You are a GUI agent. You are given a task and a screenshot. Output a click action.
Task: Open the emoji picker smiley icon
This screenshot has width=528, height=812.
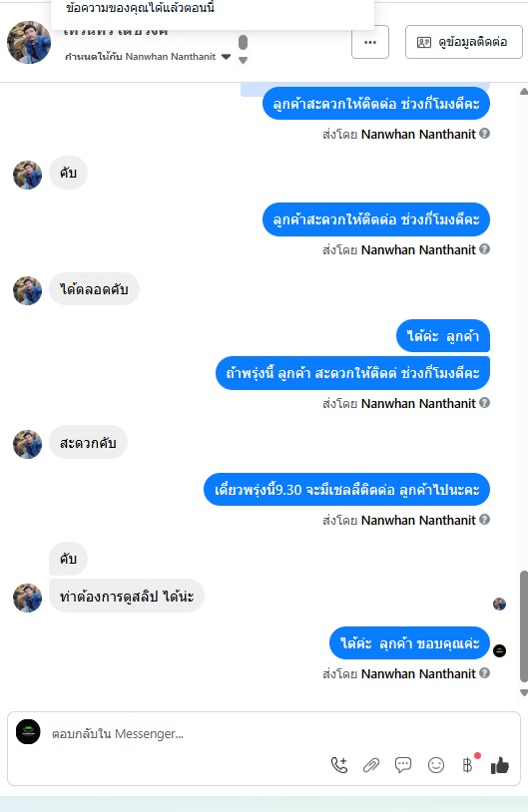click(x=436, y=765)
